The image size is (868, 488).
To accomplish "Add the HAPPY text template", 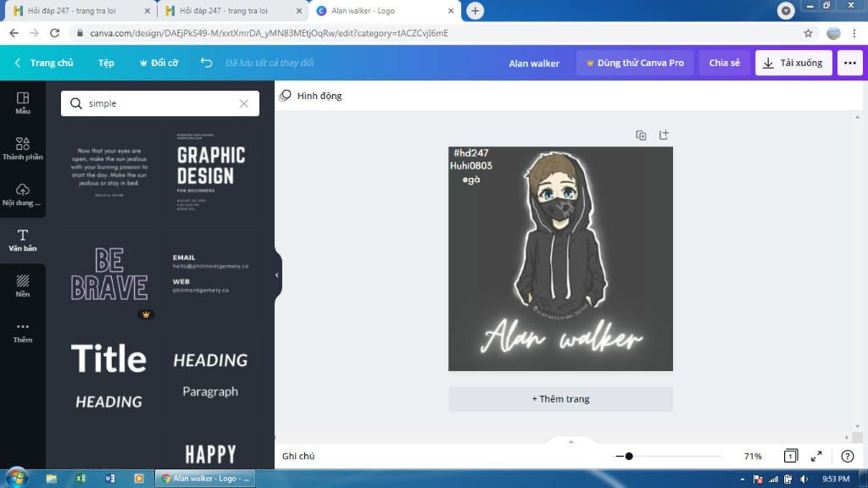I will coord(211,454).
